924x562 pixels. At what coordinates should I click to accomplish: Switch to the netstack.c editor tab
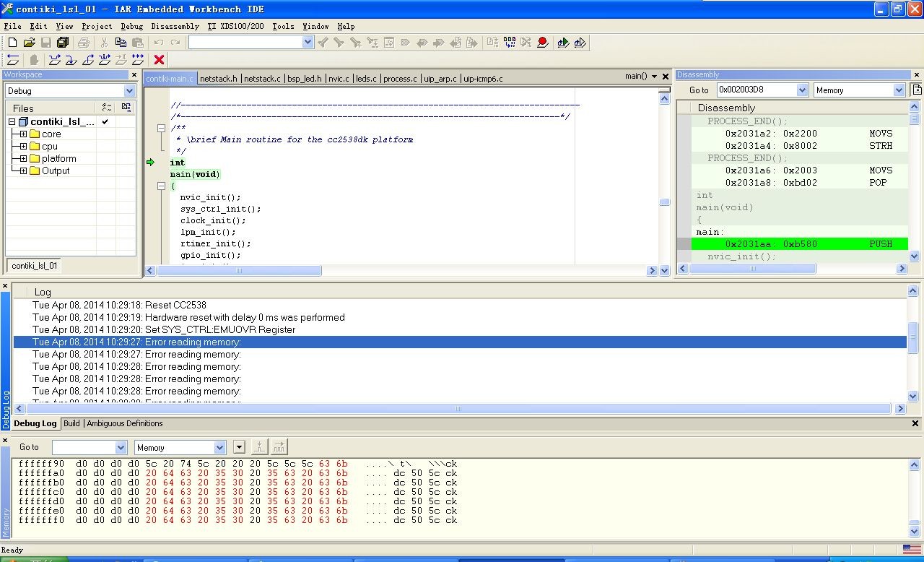[x=262, y=79]
